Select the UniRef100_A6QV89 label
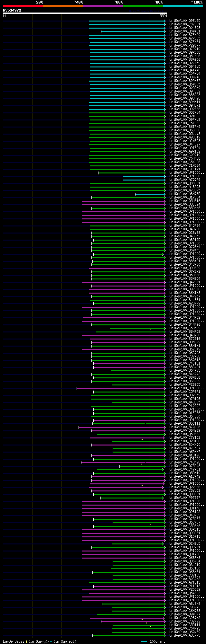Screen dimensions: 206x644 pyautogui.click(x=185, y=632)
